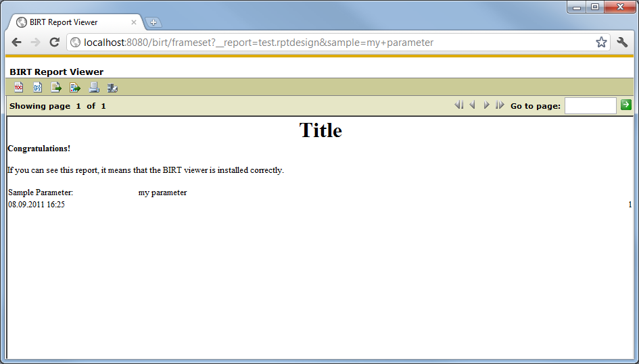Click the browser back arrow
The height and width of the screenshot is (364, 639).
coord(16,43)
